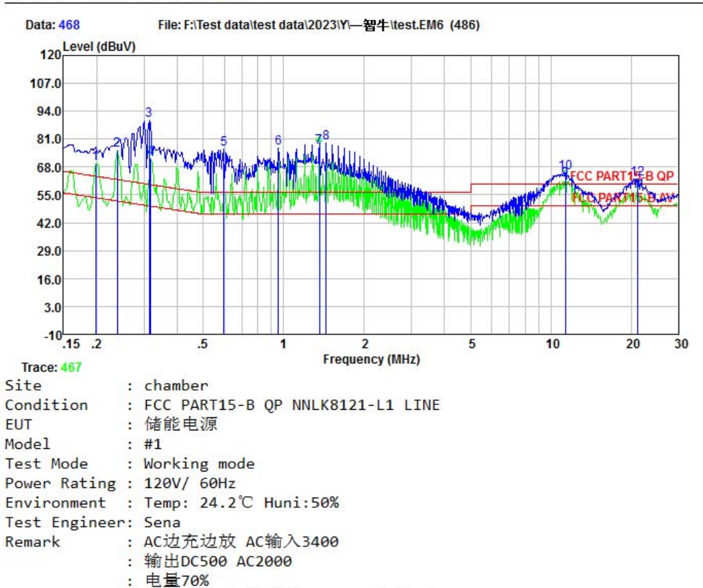
Task: Click the Power Rating 120V/ 60Hz value
Action: click(189, 483)
